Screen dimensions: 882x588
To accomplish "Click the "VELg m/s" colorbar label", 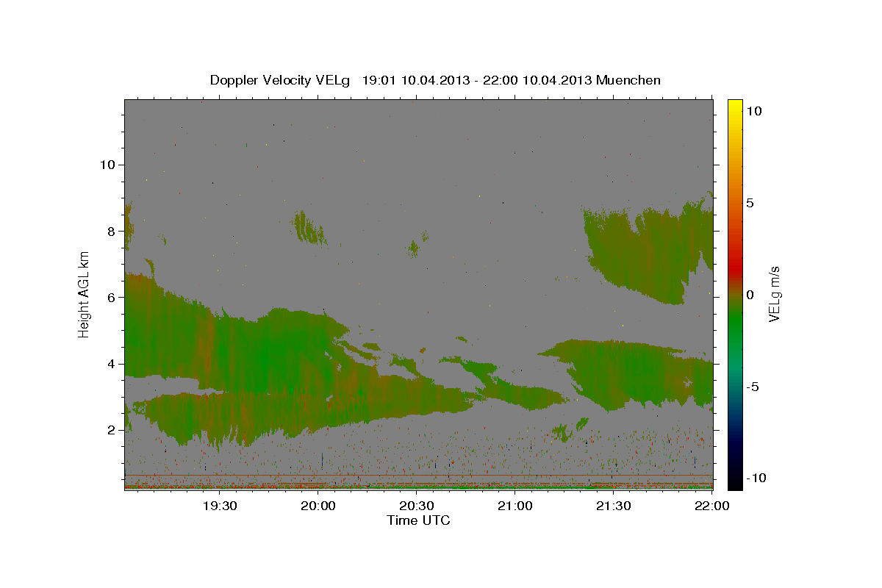I will point(774,294).
